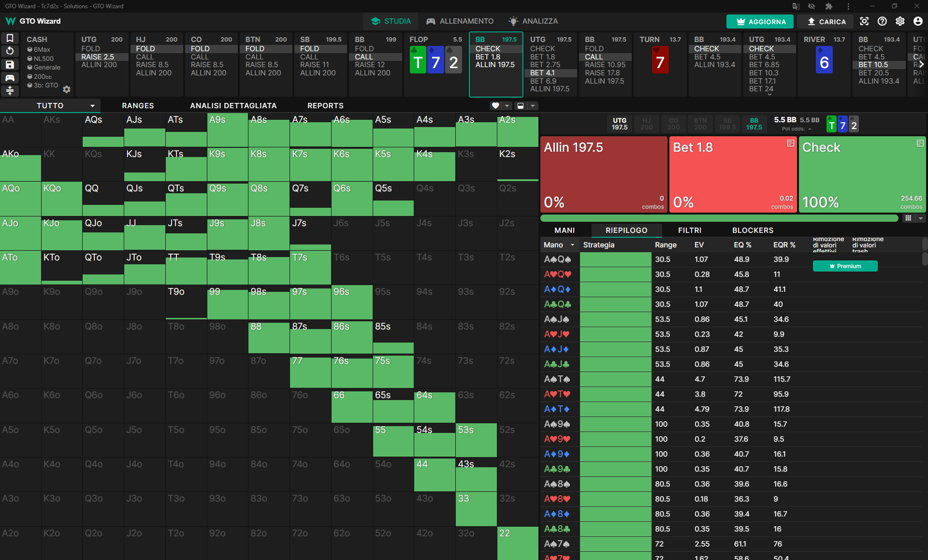
Task: Click the collapse rows compress icon
Action: coord(10,90)
